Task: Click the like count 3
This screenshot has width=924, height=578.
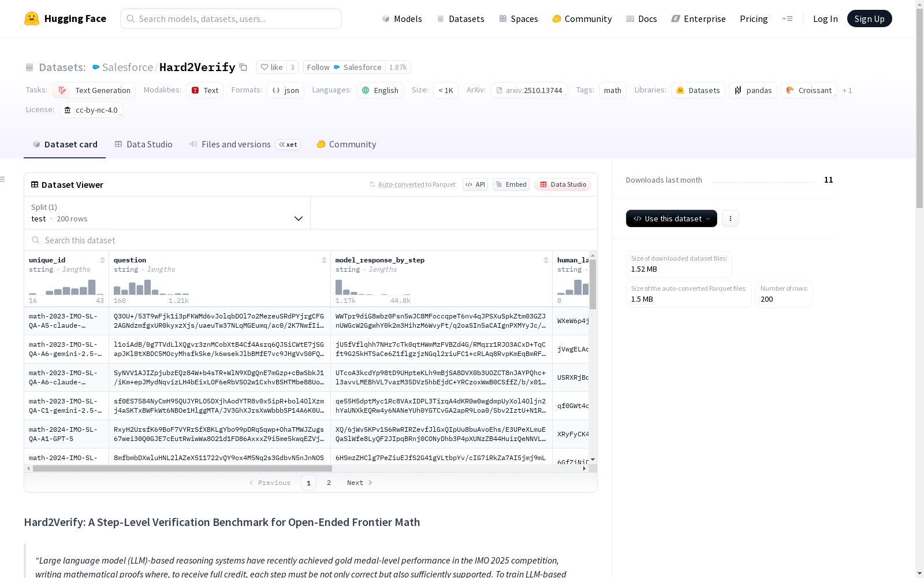Action: (x=292, y=67)
